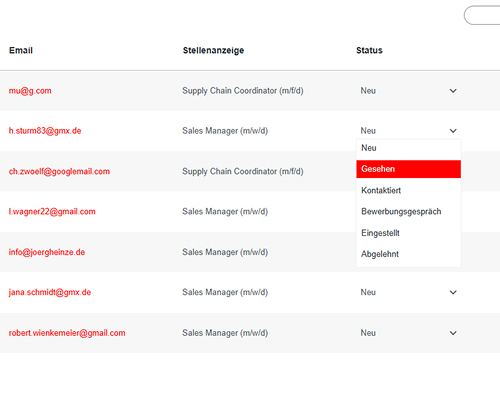This screenshot has width=500, height=400.
Task: Choose 'Kontaktiert' status option
Action: click(x=408, y=190)
